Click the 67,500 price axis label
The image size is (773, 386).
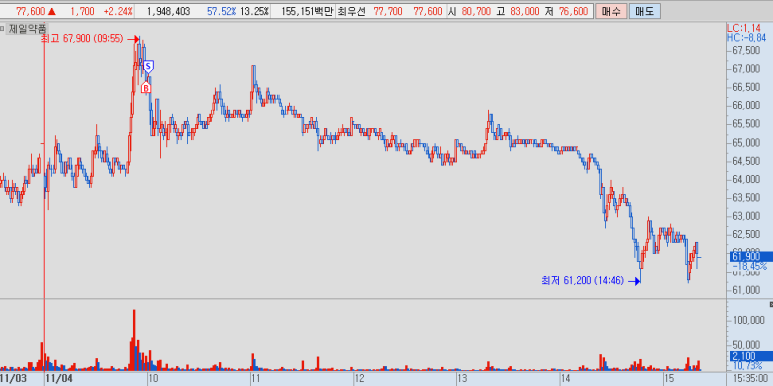(746, 51)
